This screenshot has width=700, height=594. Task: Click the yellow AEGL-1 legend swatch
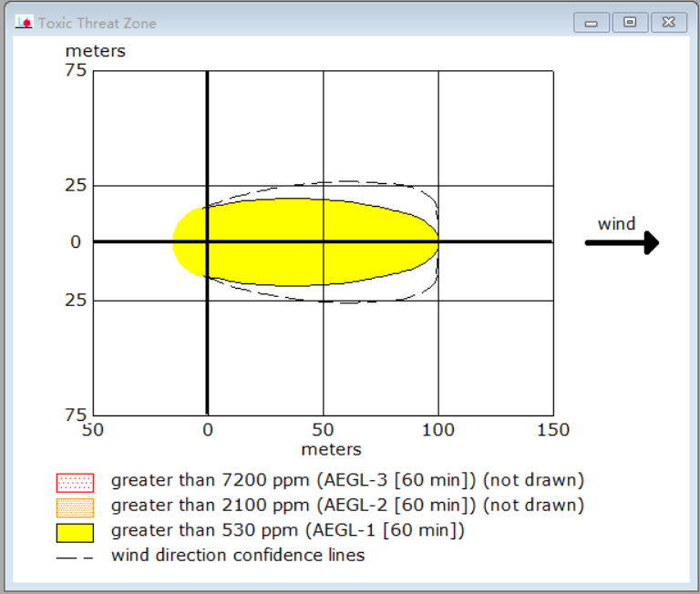click(x=75, y=533)
